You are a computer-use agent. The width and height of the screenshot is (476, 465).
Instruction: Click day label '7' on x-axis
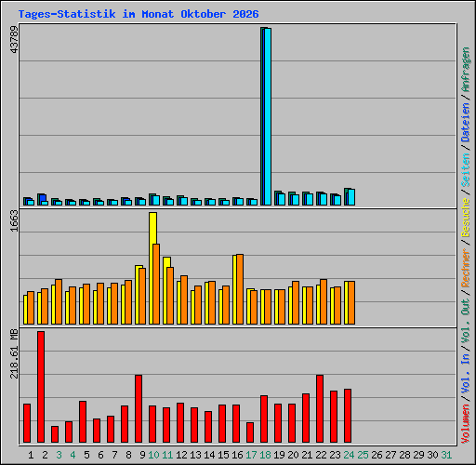click(114, 455)
